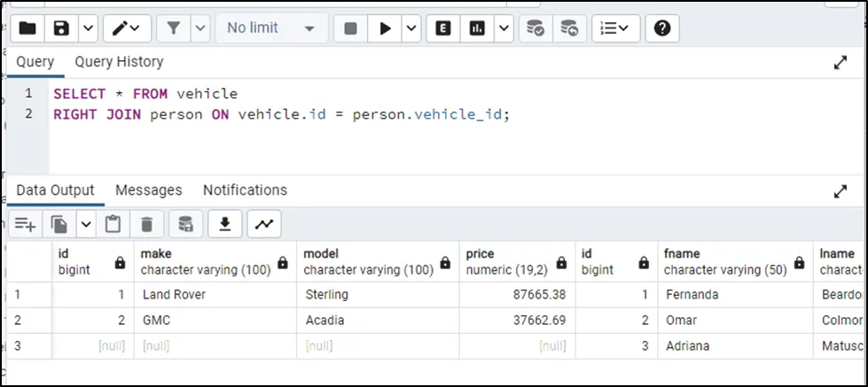Click the Open File folder icon

[x=27, y=28]
